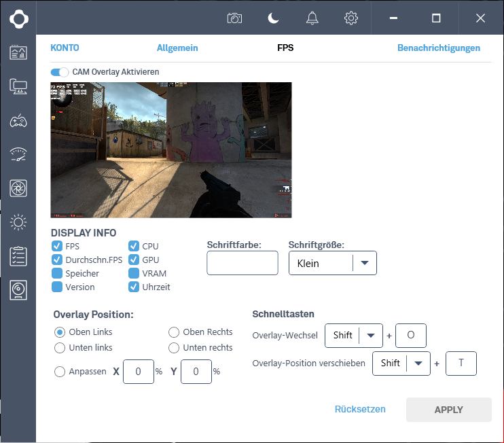The image size is (504, 443).
Task: Select Oben Links overlay position
Action: (x=60, y=332)
